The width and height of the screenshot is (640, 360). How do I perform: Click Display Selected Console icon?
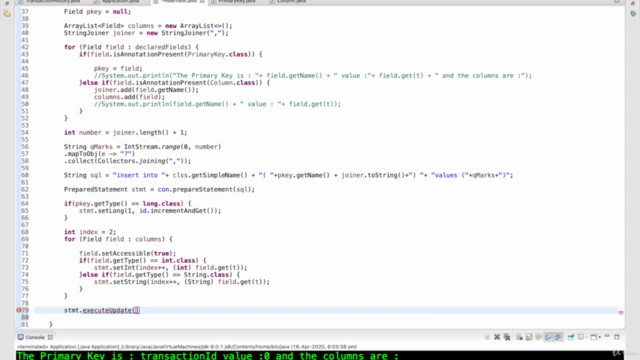pos(580,337)
